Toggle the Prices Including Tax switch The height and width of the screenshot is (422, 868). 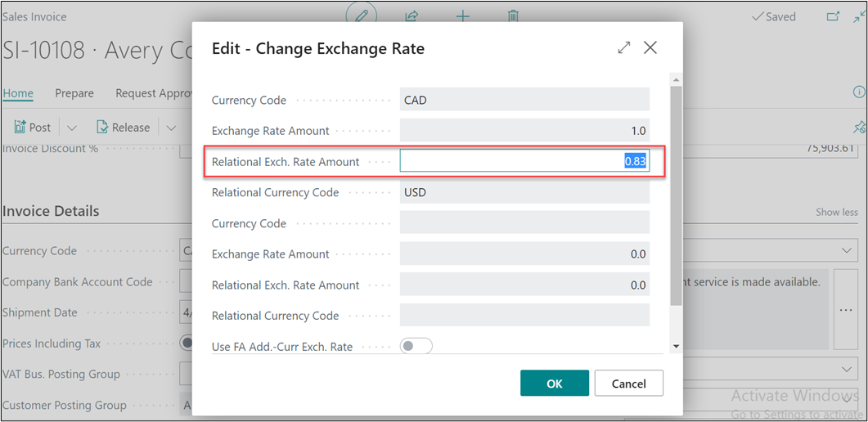(x=186, y=343)
